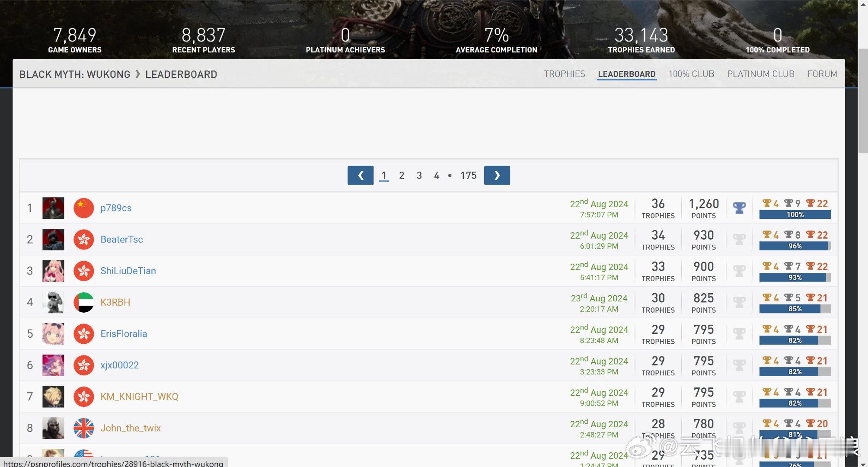Click the 1,260 points value for p789cs
Screen dimensions: 868x467
point(704,204)
